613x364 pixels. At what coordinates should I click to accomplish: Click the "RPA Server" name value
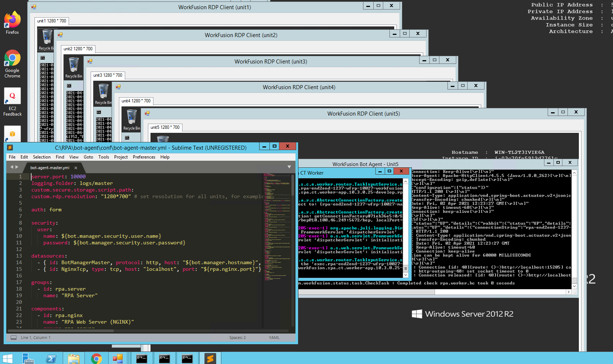point(80,295)
